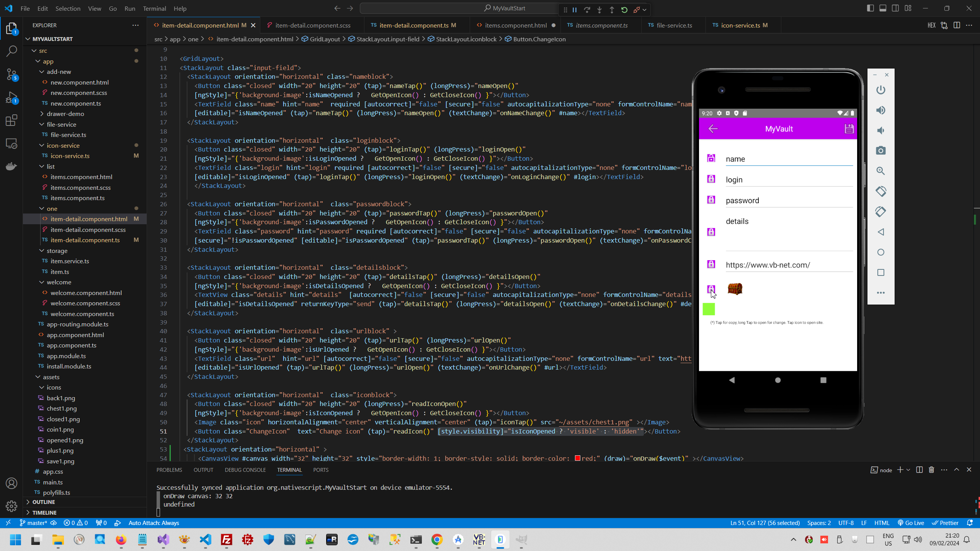Click the red color swatch on line 54
Viewport: 980px width, 551px height.
tap(578, 458)
